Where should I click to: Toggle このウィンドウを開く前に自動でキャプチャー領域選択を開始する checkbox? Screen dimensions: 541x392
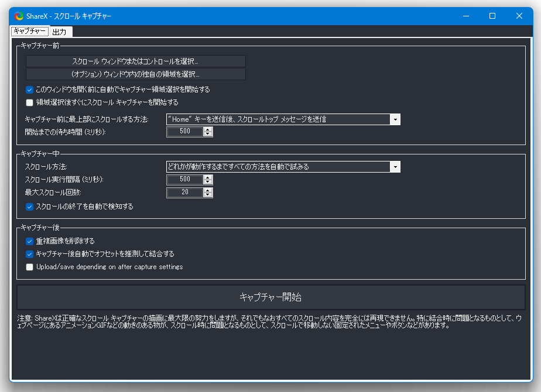[30, 90]
